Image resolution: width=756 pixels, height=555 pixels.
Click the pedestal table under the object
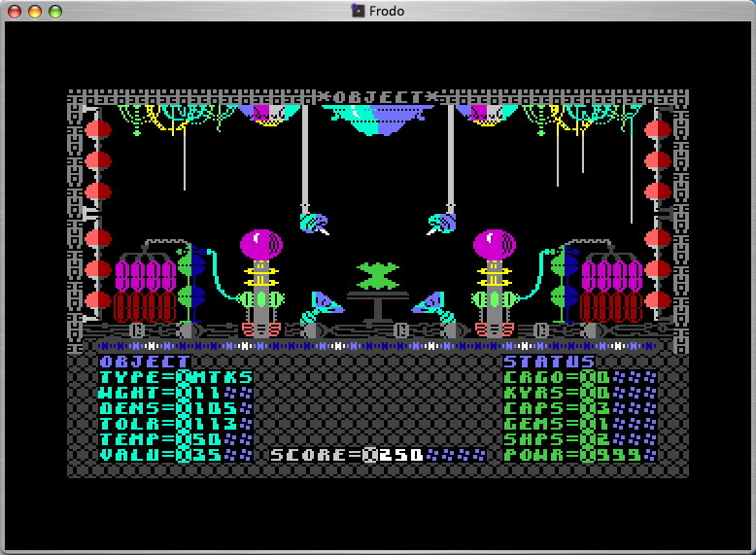click(x=378, y=308)
